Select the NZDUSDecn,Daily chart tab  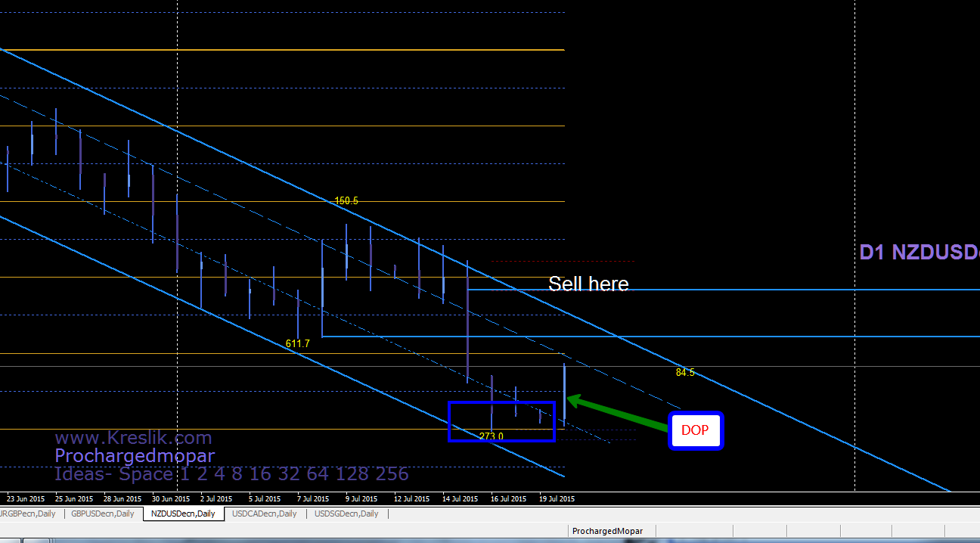(183, 514)
